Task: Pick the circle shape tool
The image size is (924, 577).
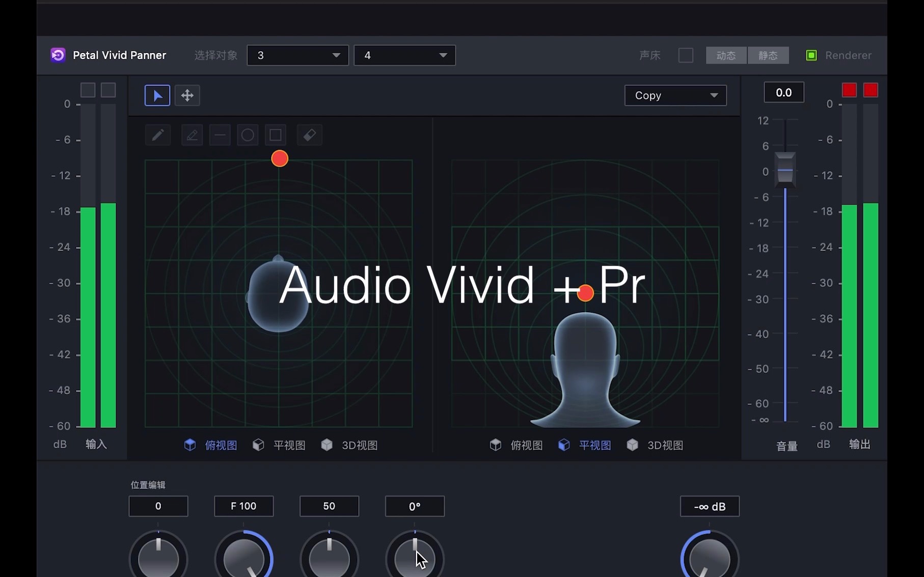Action: [248, 135]
